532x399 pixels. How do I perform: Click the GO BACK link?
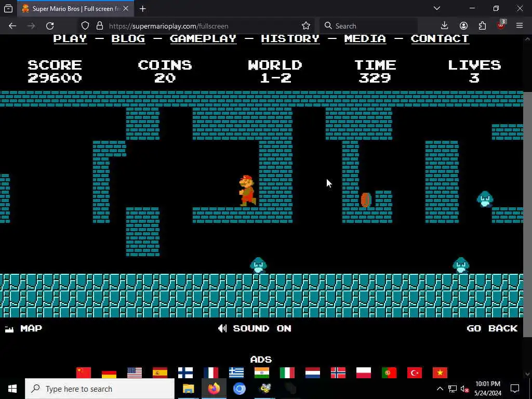[492, 328]
